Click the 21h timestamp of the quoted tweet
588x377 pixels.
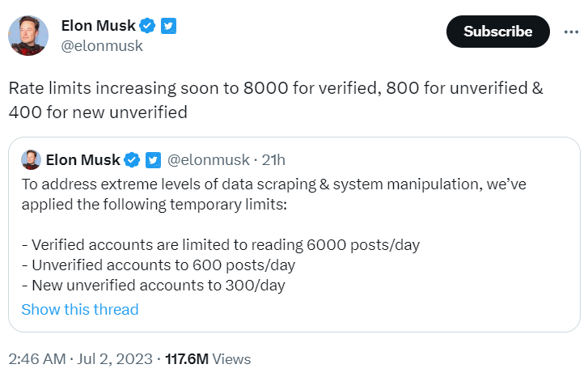pyautogui.click(x=273, y=160)
